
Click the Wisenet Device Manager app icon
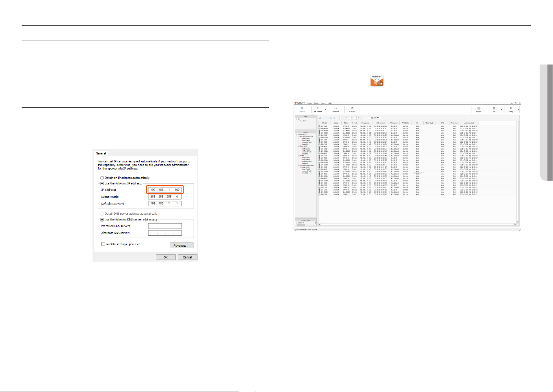click(377, 80)
